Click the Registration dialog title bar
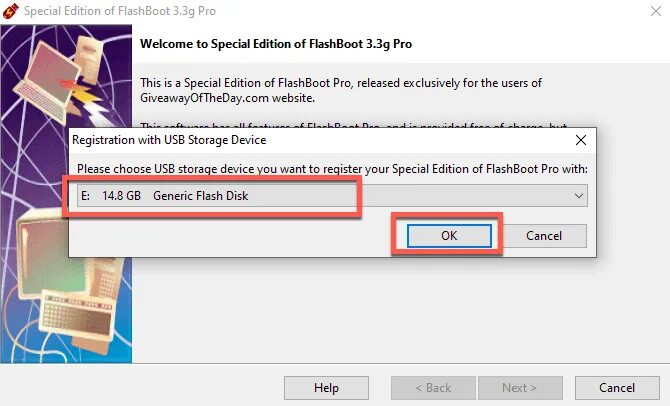Screen dimensions: 670x406 [x=300, y=141]
